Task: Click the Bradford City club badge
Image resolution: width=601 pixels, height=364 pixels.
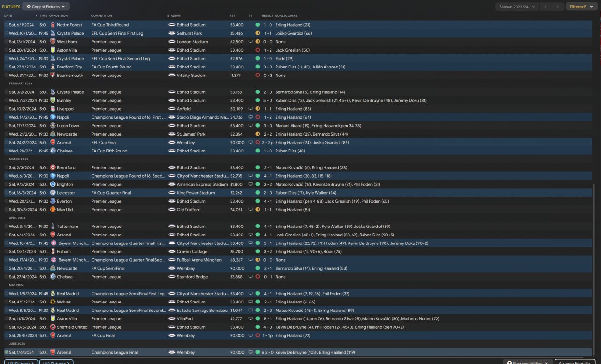Action: tap(53, 67)
